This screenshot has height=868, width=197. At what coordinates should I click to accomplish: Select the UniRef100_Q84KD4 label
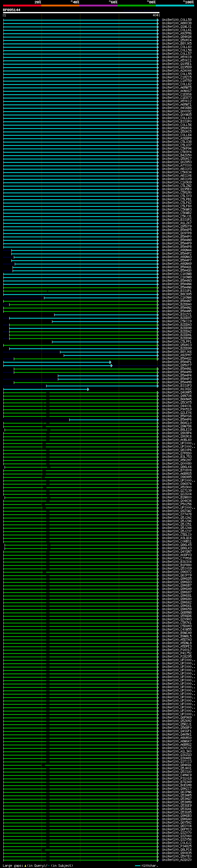coord(177,37)
